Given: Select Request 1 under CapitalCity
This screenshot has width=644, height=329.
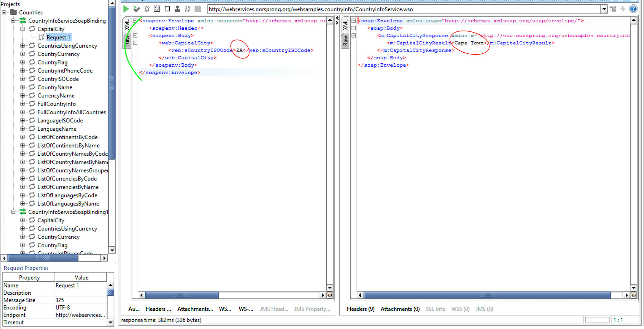Looking at the screenshot, I should [58, 38].
